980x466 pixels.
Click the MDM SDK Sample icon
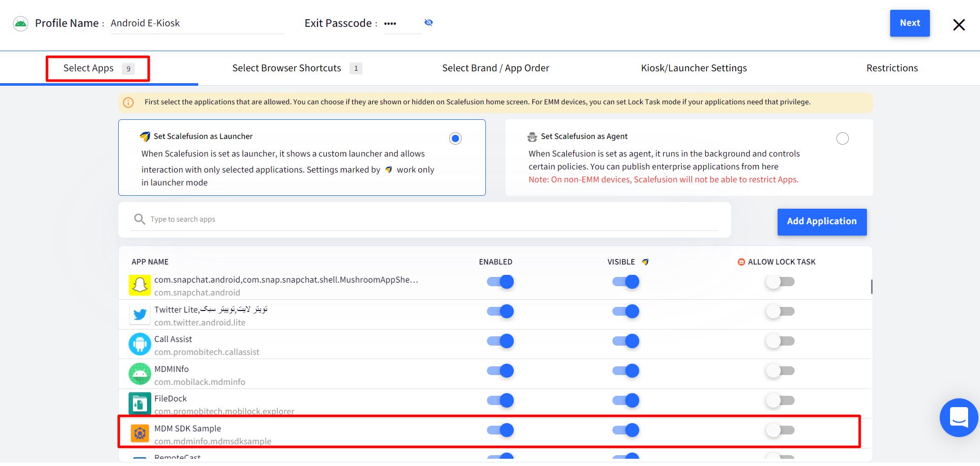(139, 433)
